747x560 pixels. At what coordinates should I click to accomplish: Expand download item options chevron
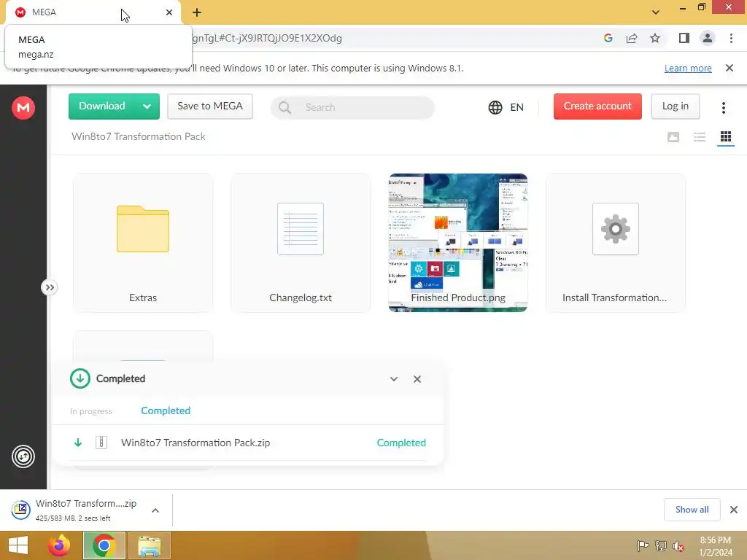point(155,510)
